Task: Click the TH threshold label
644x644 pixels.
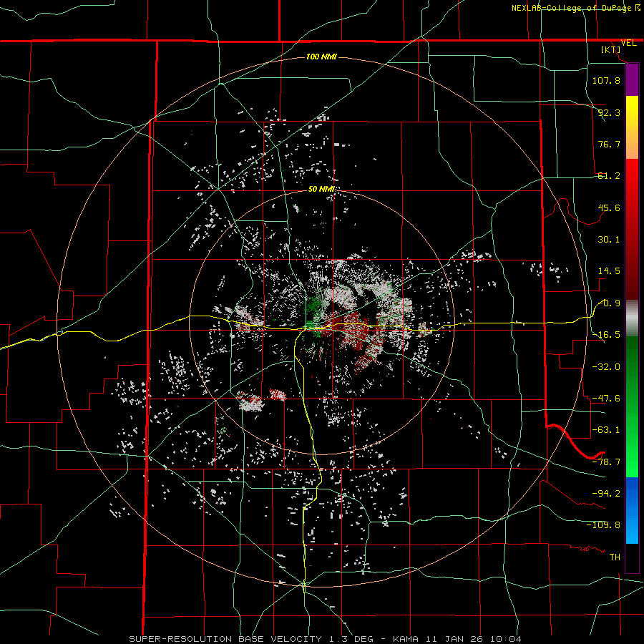Action: (615, 557)
